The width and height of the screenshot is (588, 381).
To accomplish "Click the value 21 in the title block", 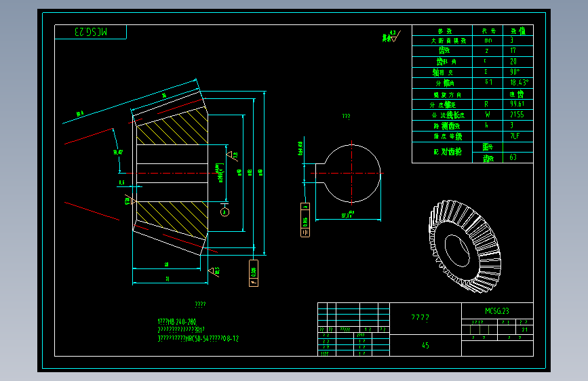I will (525, 329).
